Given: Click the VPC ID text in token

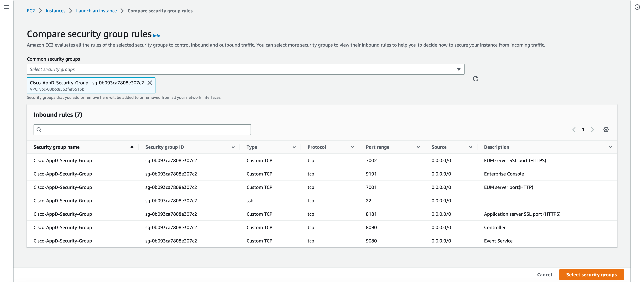Looking at the screenshot, I should (x=57, y=89).
